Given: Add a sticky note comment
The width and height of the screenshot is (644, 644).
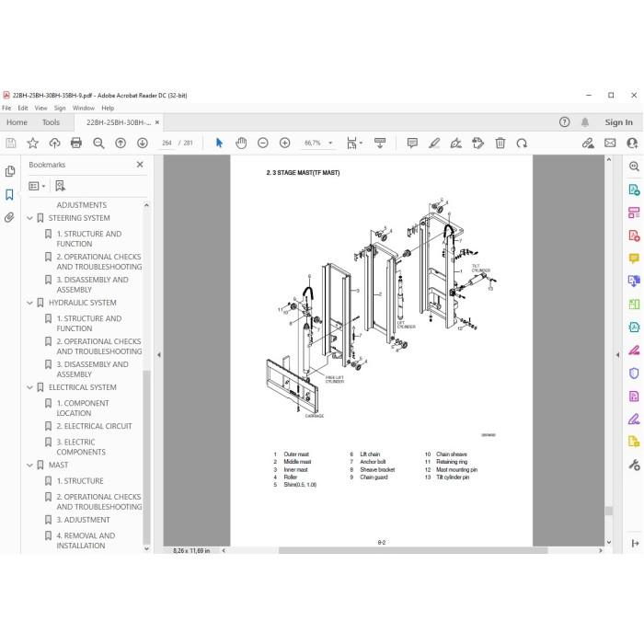Looking at the screenshot, I should point(412,143).
